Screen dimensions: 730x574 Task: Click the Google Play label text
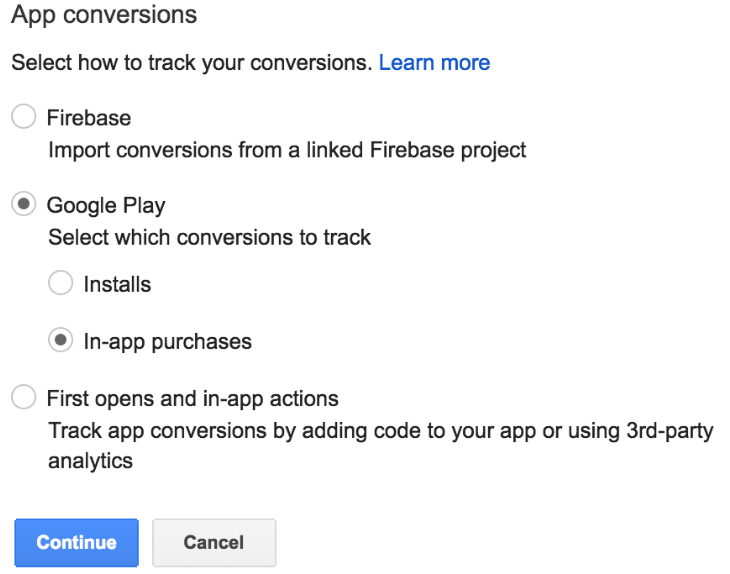pos(106,205)
